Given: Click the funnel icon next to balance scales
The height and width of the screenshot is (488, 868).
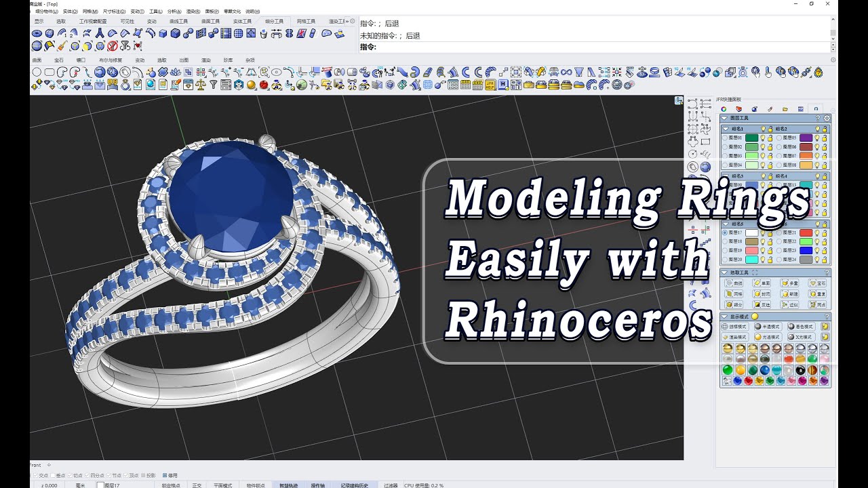Looking at the screenshot, I should (x=214, y=84).
